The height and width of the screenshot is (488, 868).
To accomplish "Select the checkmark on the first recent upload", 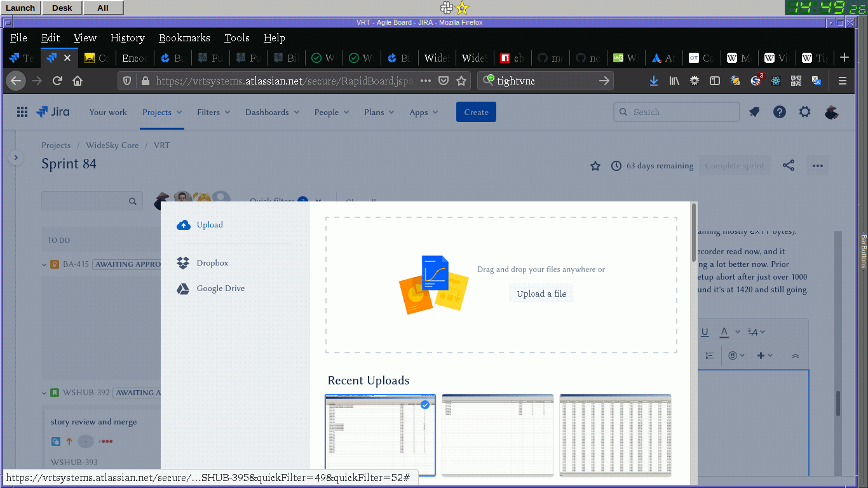I will pos(425,404).
